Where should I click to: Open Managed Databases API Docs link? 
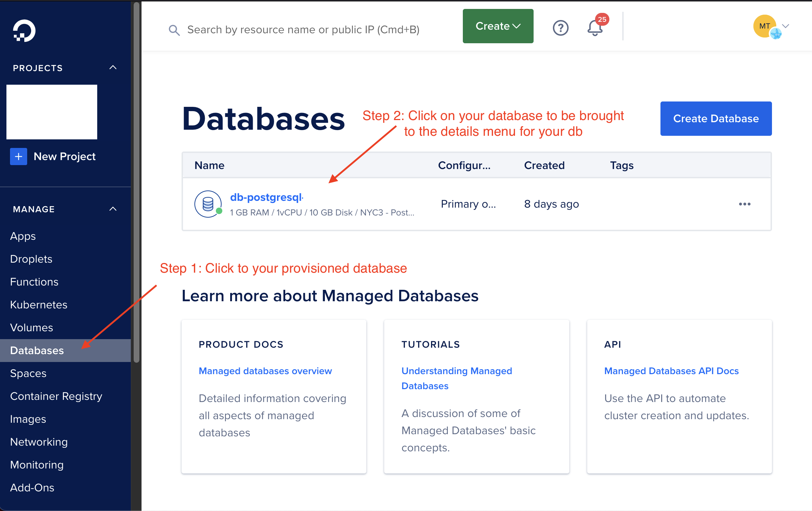671,371
